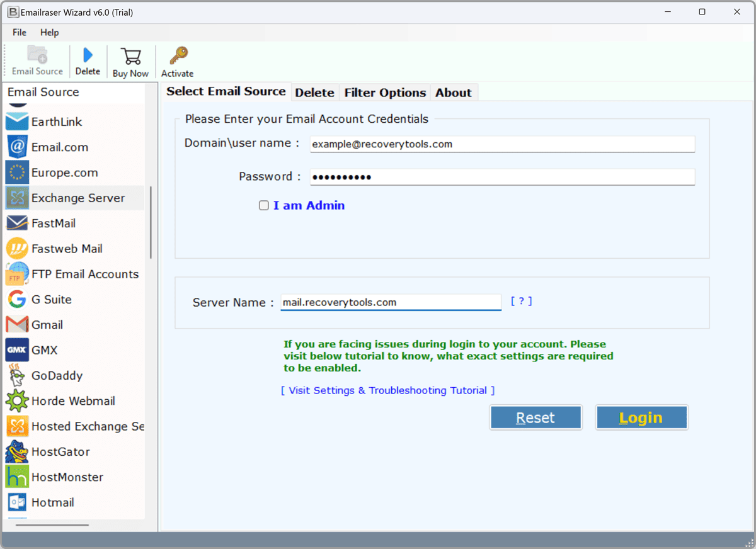This screenshot has width=756, height=549.
Task: Open Visit Settings & Troubleshooting Tutorial link
Action: [387, 390]
